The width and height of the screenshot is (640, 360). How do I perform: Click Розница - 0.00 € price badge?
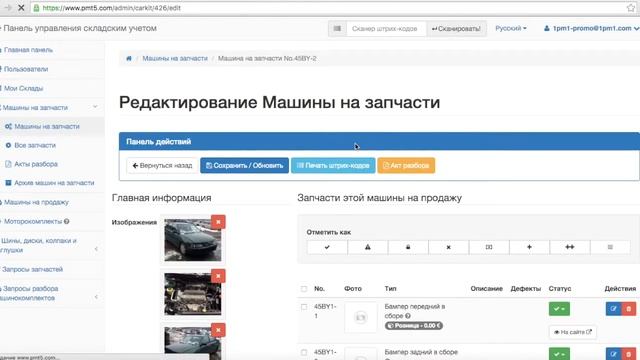413,326
